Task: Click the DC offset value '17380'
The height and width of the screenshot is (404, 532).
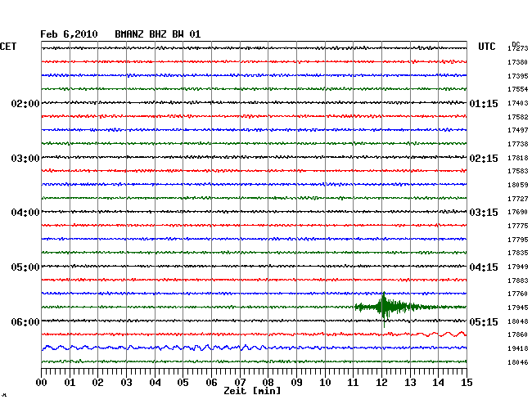Action: coord(518,62)
